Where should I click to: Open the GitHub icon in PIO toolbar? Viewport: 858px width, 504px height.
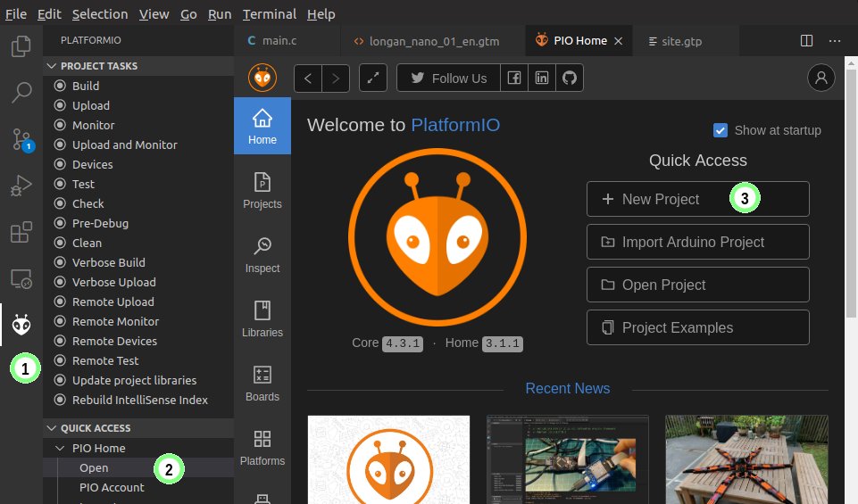(x=570, y=78)
